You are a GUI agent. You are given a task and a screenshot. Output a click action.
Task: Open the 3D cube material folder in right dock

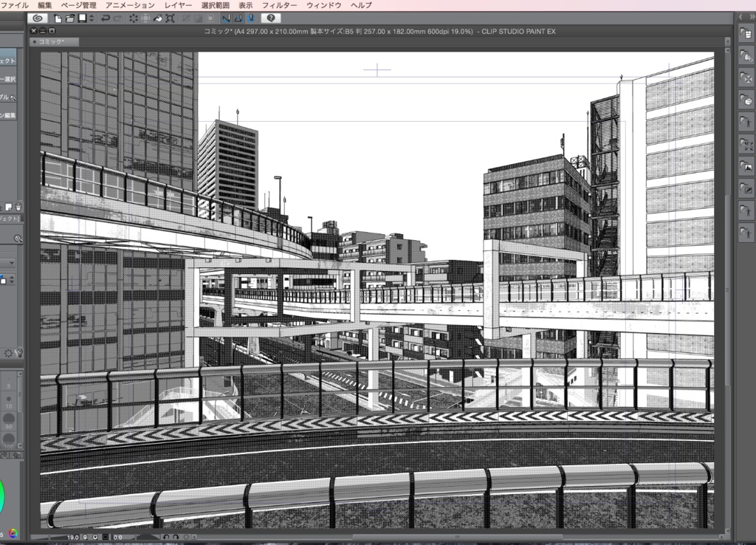746,100
